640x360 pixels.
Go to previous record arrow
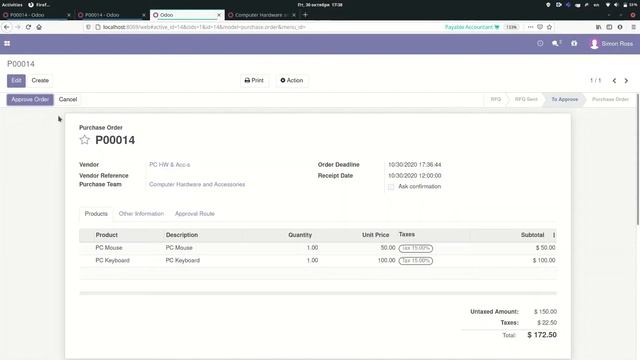[x=614, y=81]
